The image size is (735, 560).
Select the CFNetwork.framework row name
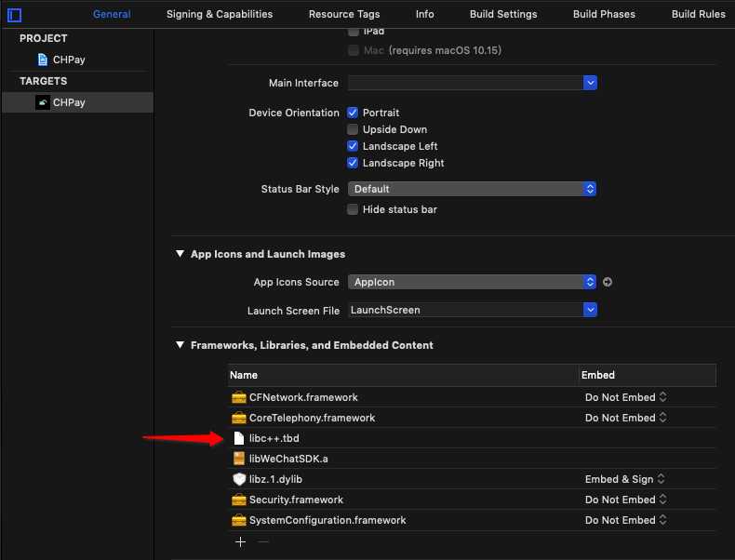(x=303, y=397)
